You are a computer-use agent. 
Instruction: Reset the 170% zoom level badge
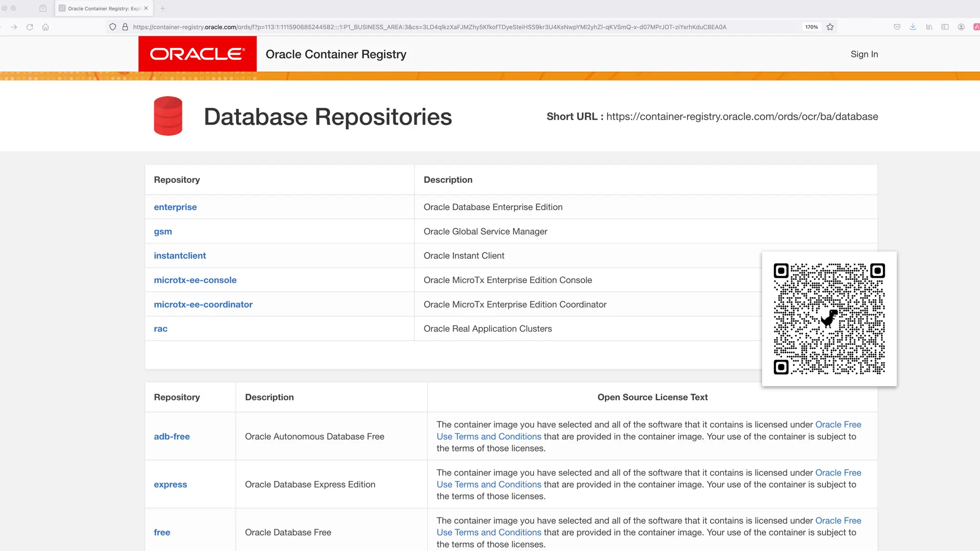point(812,27)
